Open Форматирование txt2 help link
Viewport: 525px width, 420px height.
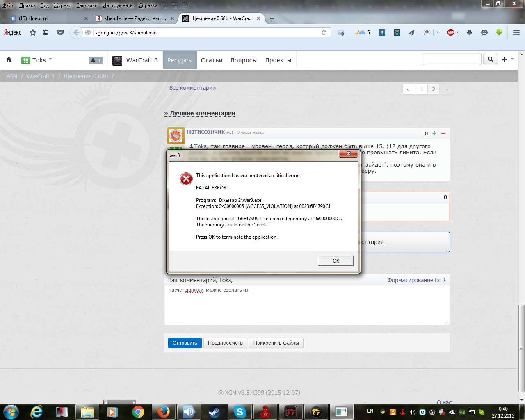[416, 280]
